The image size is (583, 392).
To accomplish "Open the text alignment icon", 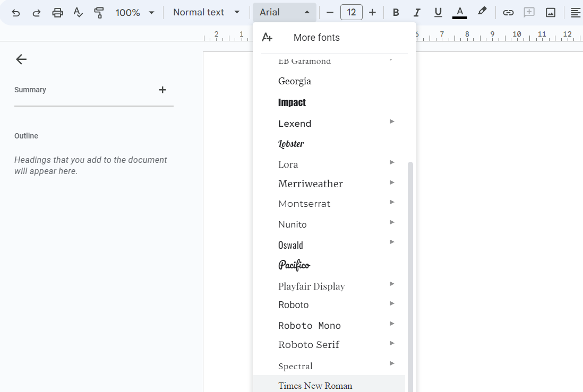I will [576, 13].
